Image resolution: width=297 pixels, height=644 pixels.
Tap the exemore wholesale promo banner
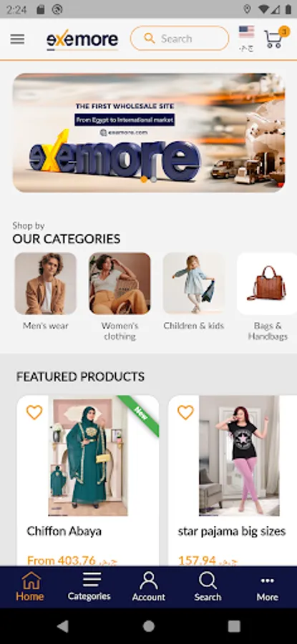pyautogui.click(x=148, y=132)
